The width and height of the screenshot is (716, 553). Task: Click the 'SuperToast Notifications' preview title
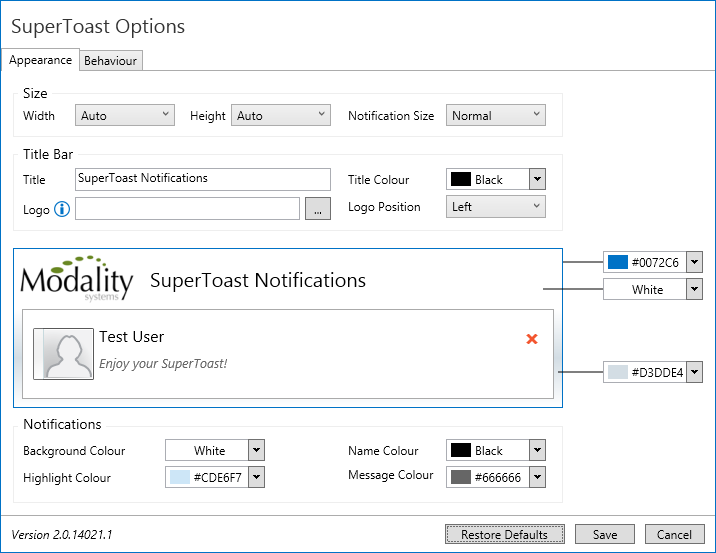(258, 280)
